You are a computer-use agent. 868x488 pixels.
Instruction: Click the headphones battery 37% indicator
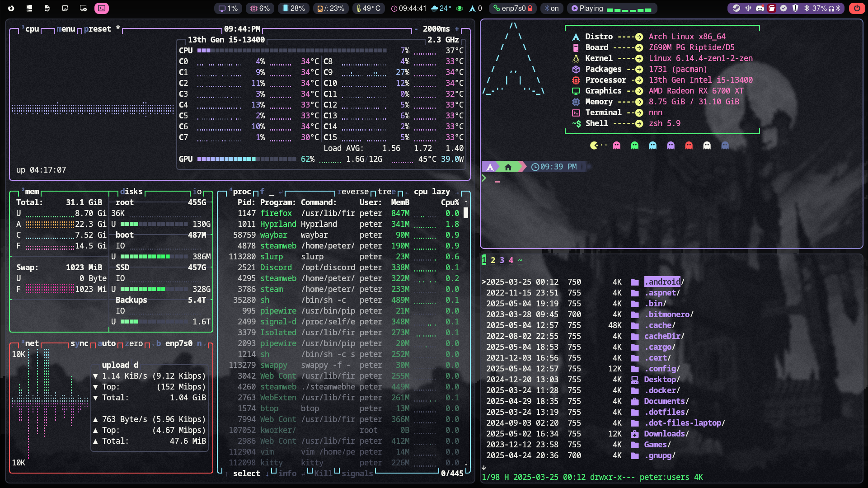[826, 8]
